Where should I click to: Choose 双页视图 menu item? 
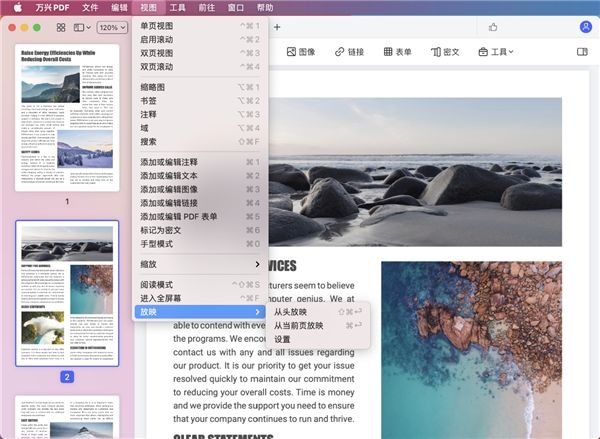[x=200, y=53]
